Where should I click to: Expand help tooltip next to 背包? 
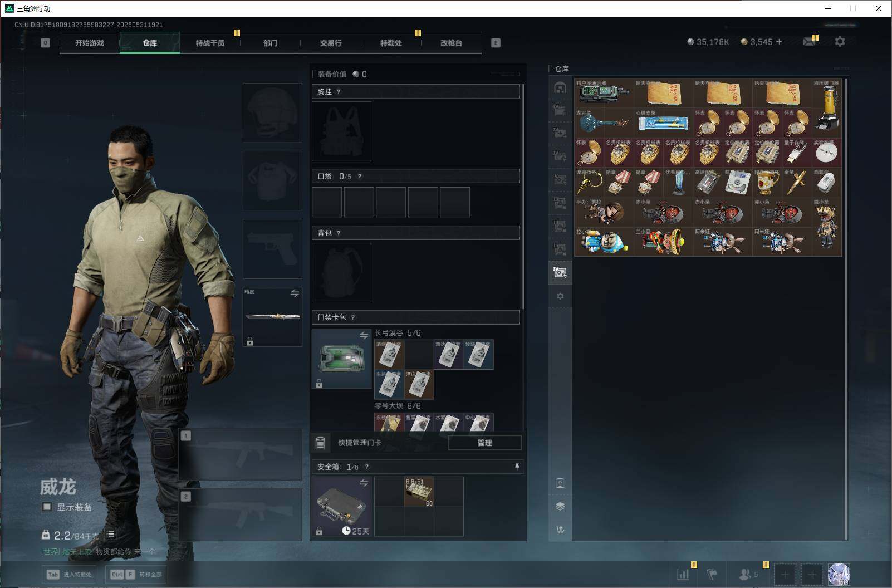coord(339,233)
